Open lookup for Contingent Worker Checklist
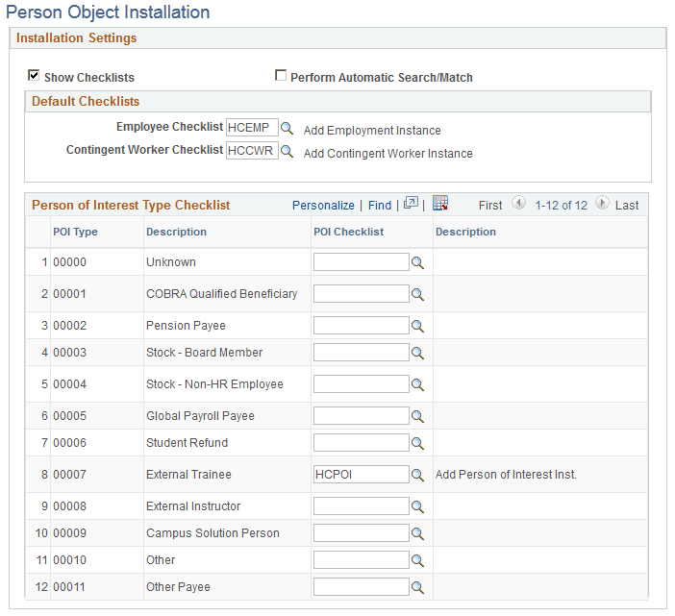 click(287, 152)
